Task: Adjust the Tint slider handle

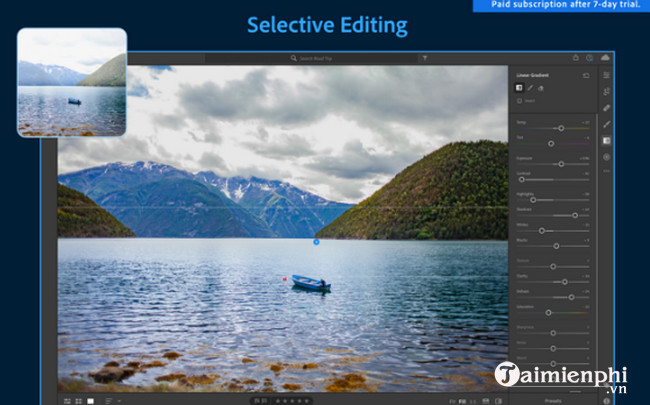Action: tap(551, 143)
